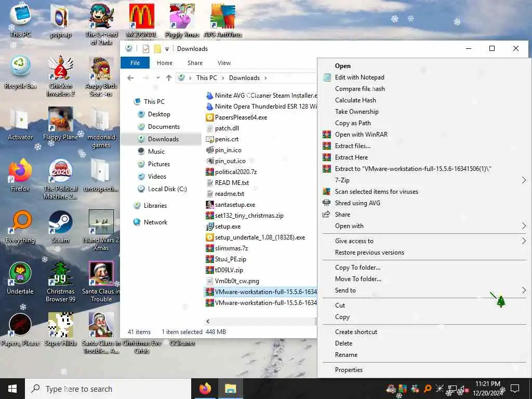This screenshot has height=399, width=532.
Task: Click the File Explorer taskbar icon
Action: pyautogui.click(x=231, y=389)
